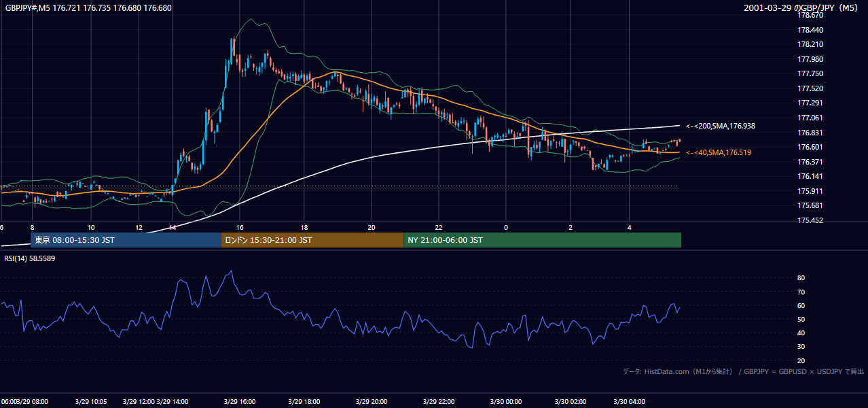Click RSI scale value 70

click(801, 292)
